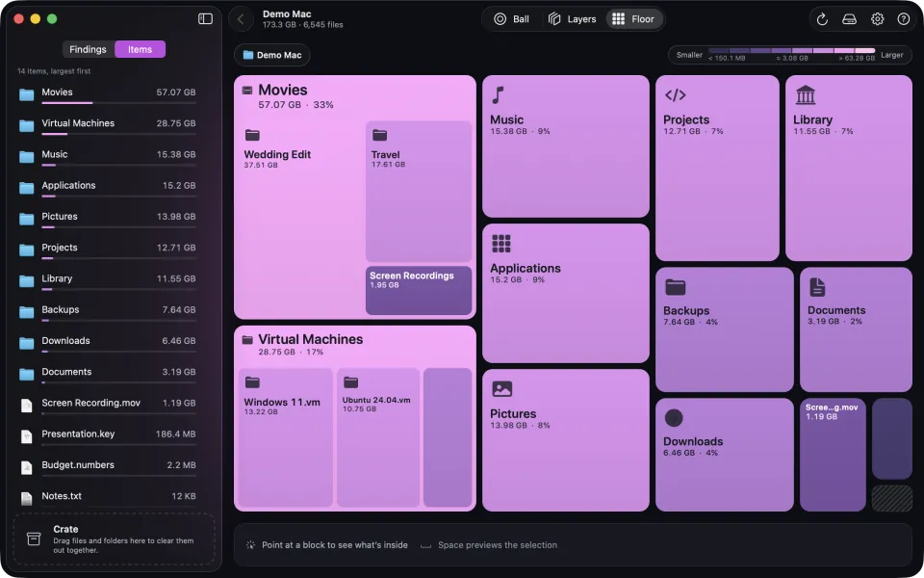Click the Applications grid icon
This screenshot has height=578, width=924.
(500, 243)
